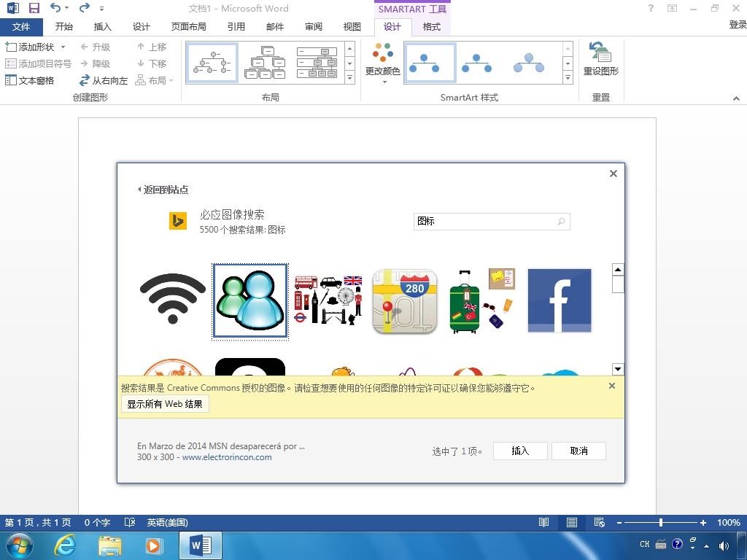
Task: Click the volume speaker tray icon
Action: coord(723,545)
